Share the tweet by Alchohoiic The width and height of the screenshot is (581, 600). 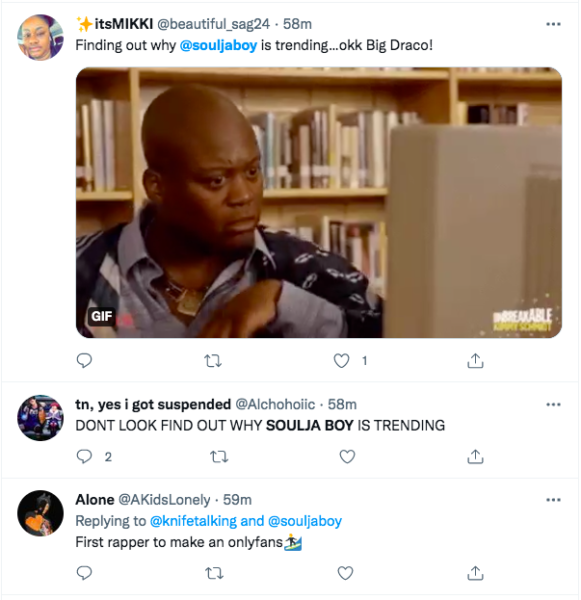click(x=475, y=457)
